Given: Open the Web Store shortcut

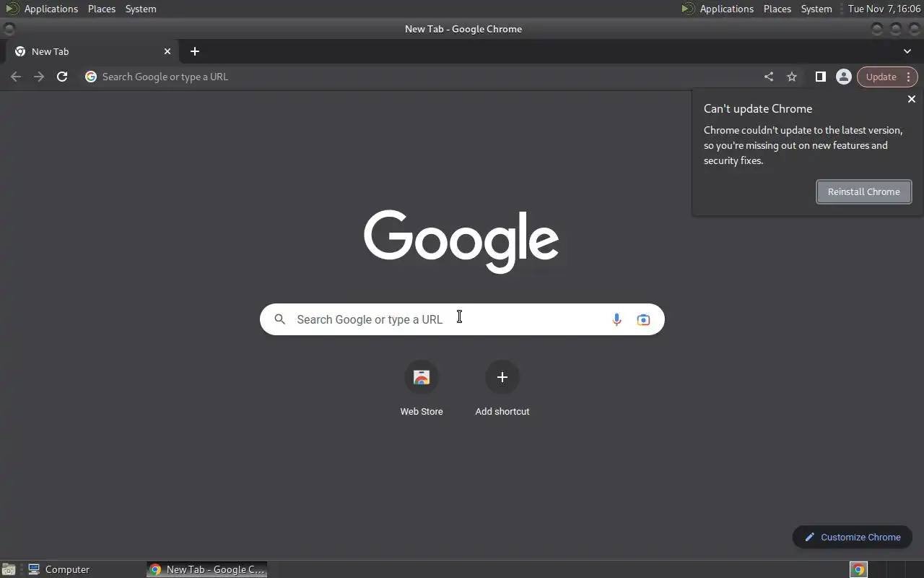Looking at the screenshot, I should (422, 389).
